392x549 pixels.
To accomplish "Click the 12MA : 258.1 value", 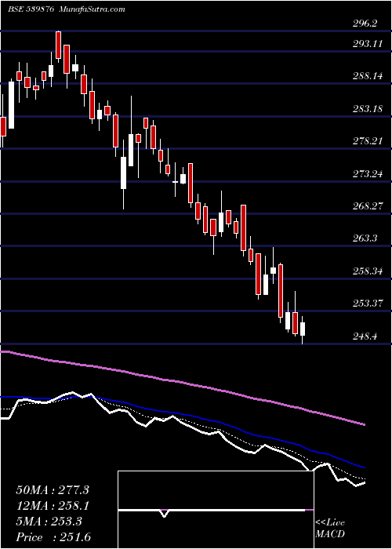I will (53, 506).
